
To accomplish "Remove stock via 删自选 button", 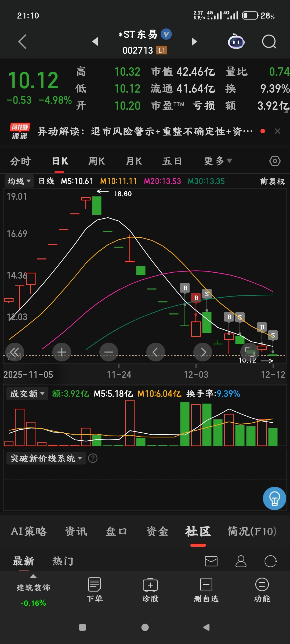I will pos(206,590).
